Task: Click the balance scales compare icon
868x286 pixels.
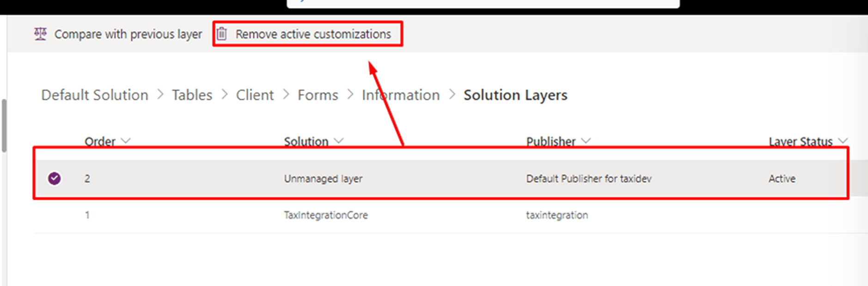Action: point(40,34)
